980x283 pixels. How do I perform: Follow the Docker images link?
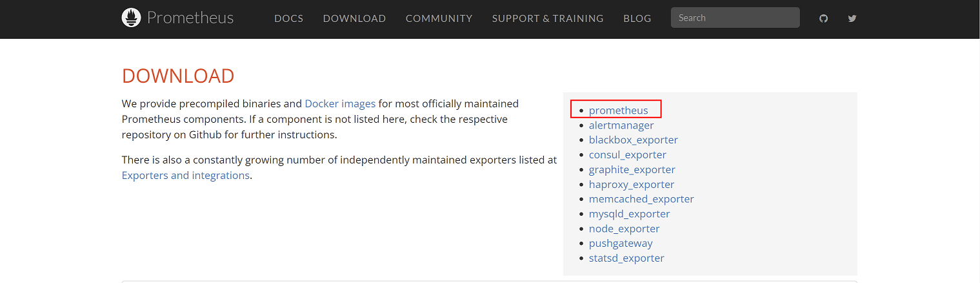(x=340, y=103)
